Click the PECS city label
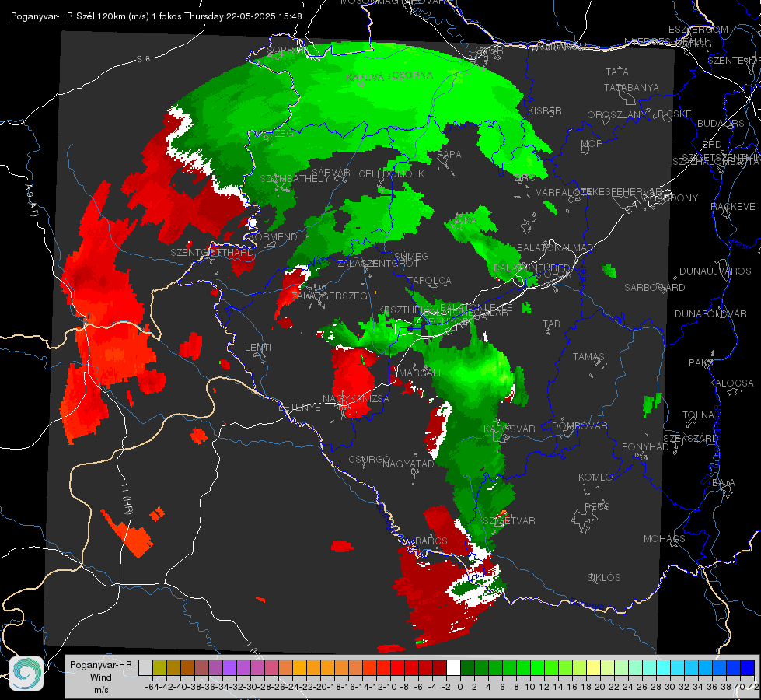This screenshot has width=761, height=700. (596, 506)
